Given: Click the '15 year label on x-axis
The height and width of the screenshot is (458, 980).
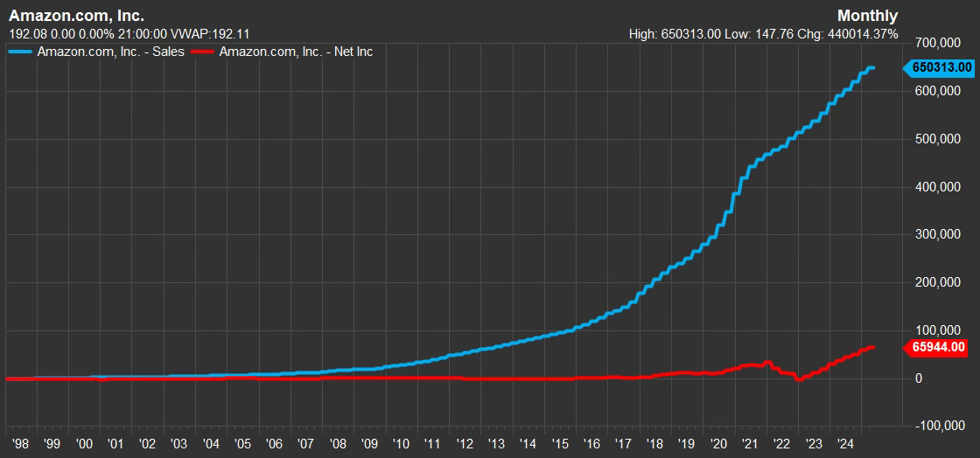Looking at the screenshot, I should point(560,445).
